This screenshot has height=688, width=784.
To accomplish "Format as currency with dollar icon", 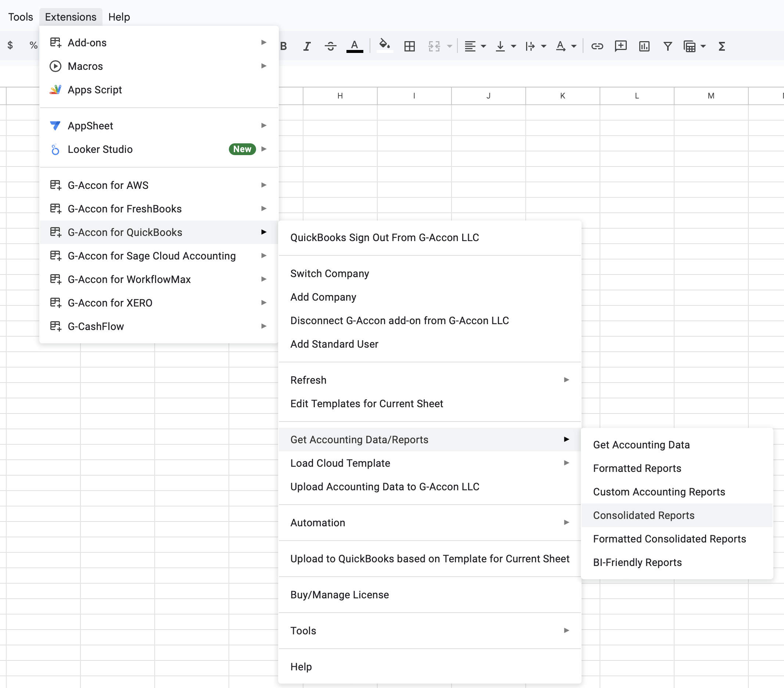I will tap(10, 45).
